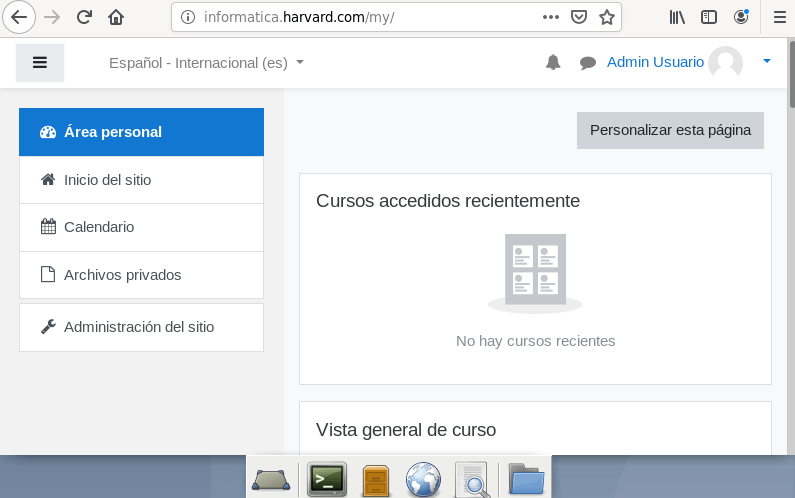The width and height of the screenshot is (795, 498).
Task: Open the file manager folder icon in taskbar
Action: tap(526, 480)
